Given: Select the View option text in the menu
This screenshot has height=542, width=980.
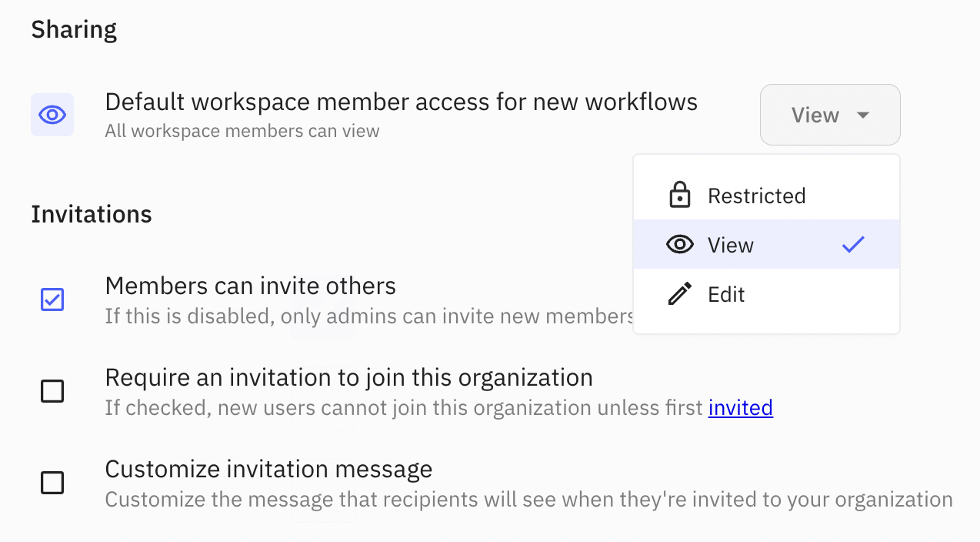Looking at the screenshot, I should 730,245.
